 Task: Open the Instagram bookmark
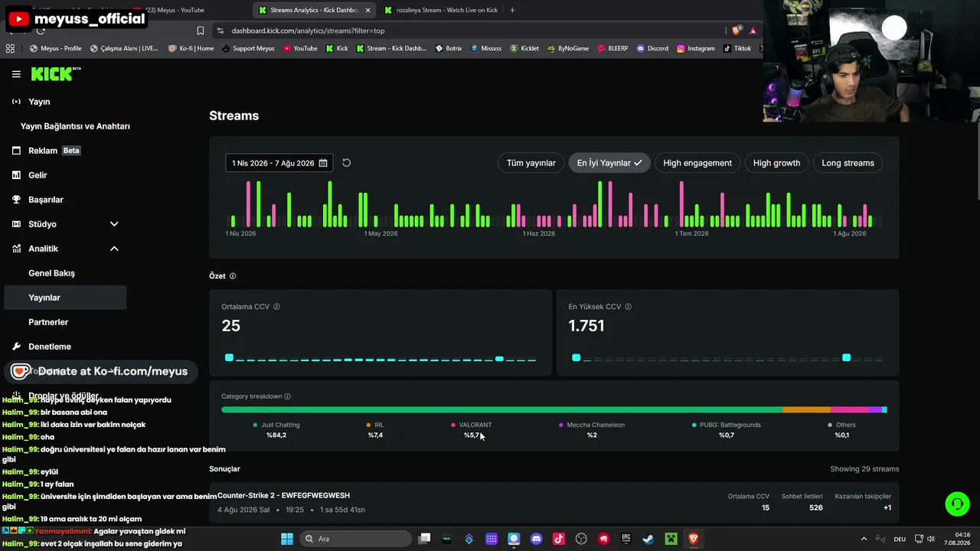pos(695,48)
